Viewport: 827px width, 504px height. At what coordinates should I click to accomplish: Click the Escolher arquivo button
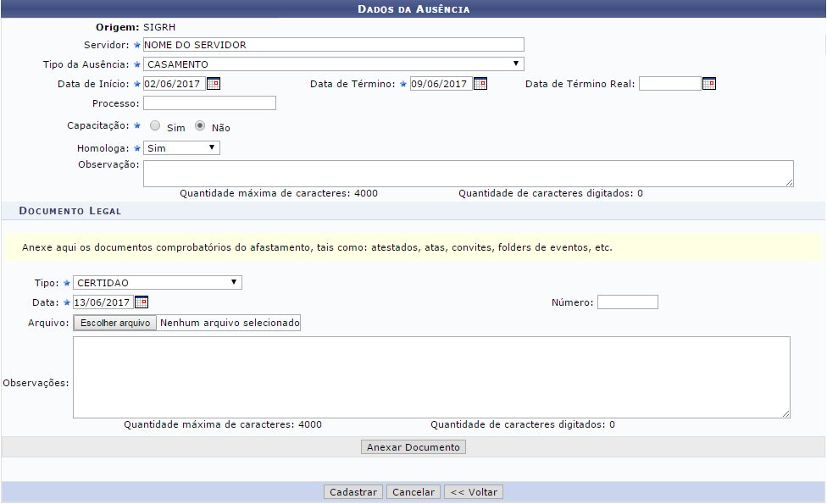tap(115, 323)
